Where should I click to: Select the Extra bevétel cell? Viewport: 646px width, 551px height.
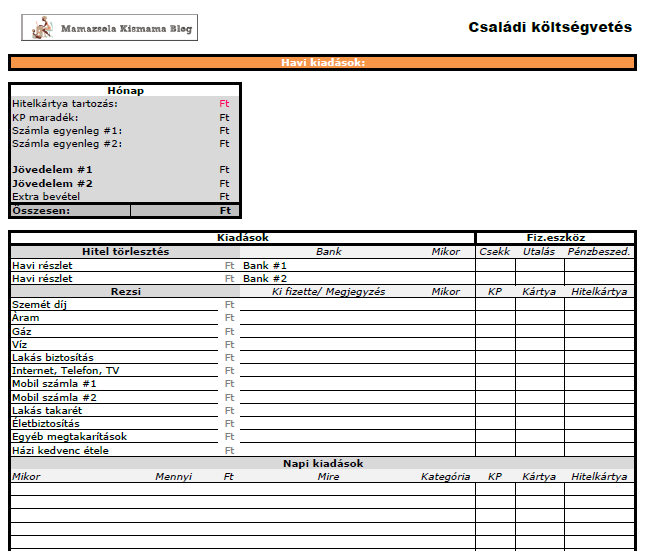coord(46,196)
